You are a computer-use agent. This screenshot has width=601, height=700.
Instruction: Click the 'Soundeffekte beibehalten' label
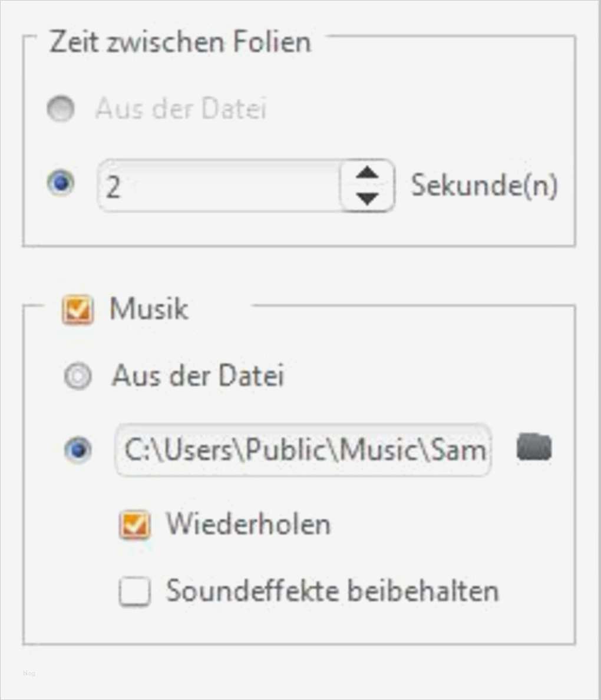[x=332, y=590]
